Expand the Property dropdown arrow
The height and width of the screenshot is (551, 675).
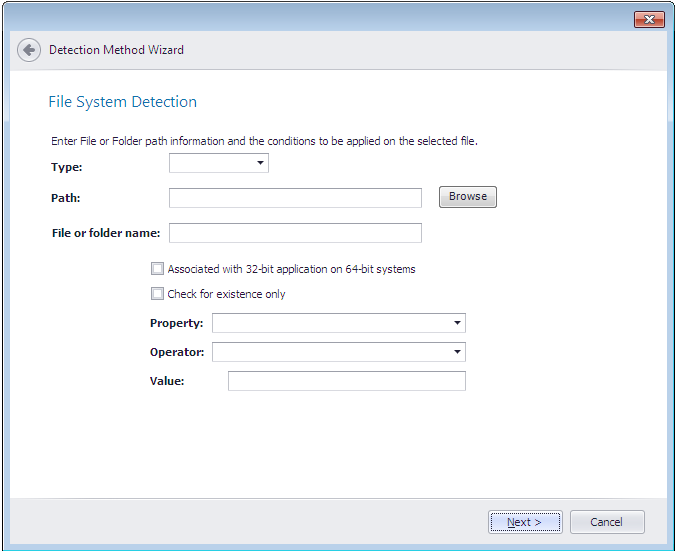[x=457, y=323]
